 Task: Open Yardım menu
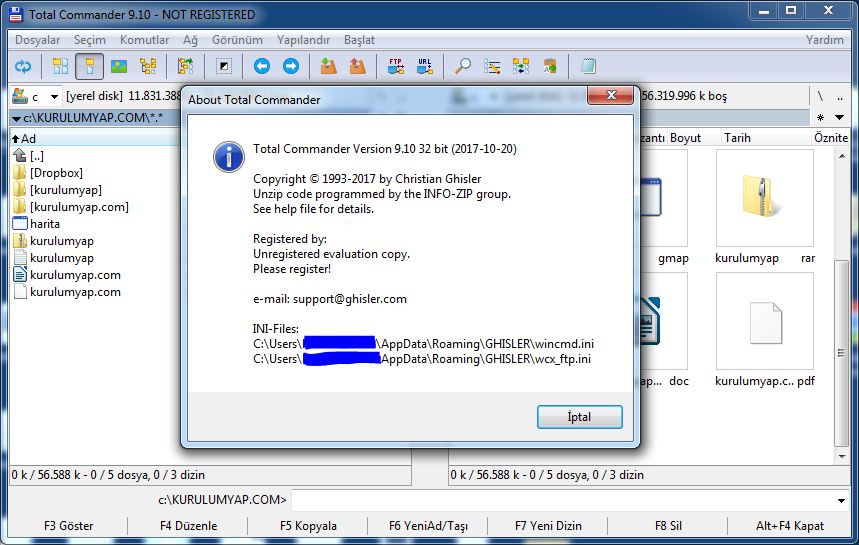(824, 40)
